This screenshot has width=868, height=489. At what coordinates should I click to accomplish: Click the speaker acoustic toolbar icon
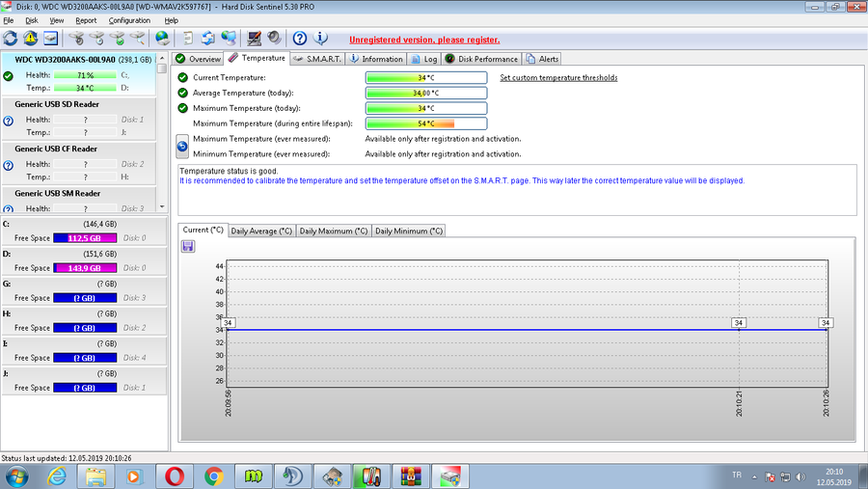(x=274, y=39)
